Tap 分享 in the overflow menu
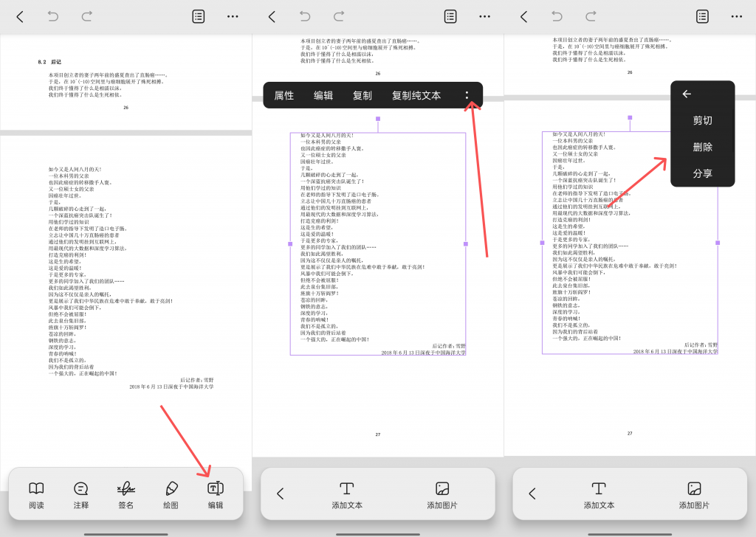Viewport: 756px width, 537px height. click(702, 173)
